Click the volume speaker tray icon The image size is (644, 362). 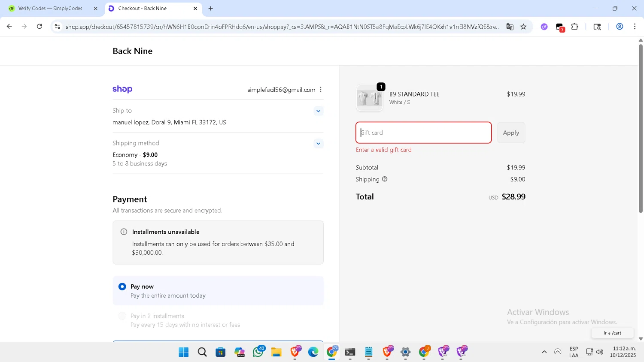pyautogui.click(x=600, y=352)
